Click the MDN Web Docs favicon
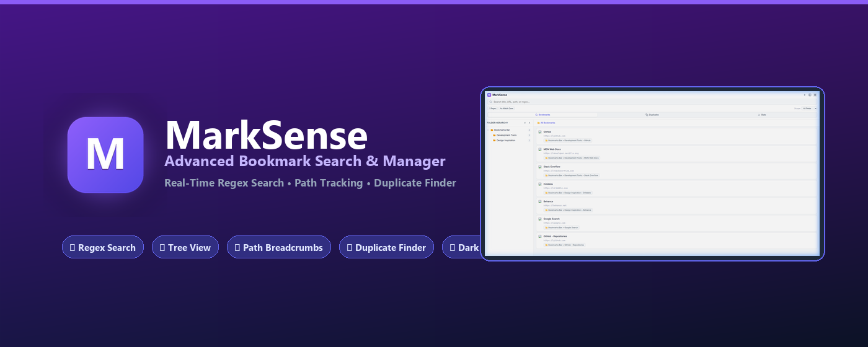This screenshot has height=347, width=868. point(540,149)
